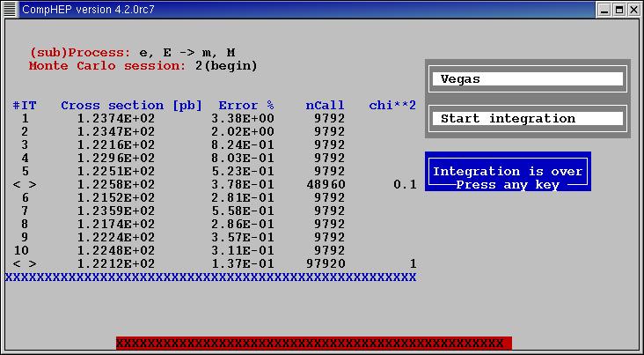The width and height of the screenshot is (644, 355).
Task: Click cross section value 1.2224E+02
Action: tap(116, 237)
